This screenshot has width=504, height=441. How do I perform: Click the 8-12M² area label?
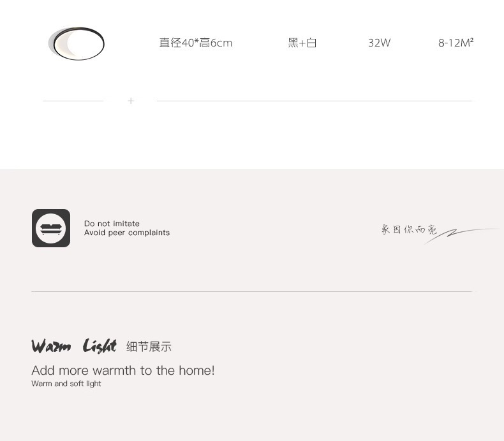tap(456, 43)
